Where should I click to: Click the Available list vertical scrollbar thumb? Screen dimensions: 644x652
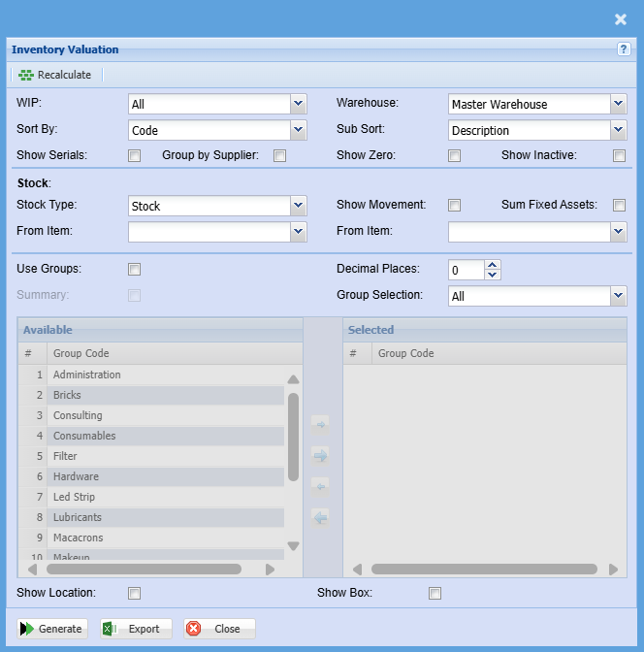[293, 437]
